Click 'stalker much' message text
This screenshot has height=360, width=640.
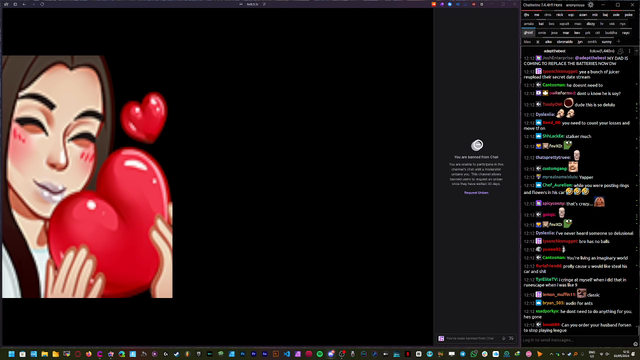pos(578,136)
